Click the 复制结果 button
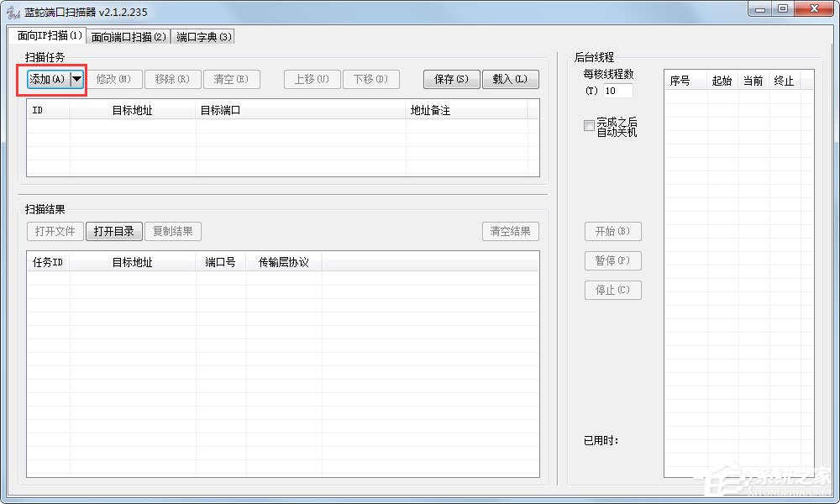This screenshot has width=840, height=504. [172, 231]
